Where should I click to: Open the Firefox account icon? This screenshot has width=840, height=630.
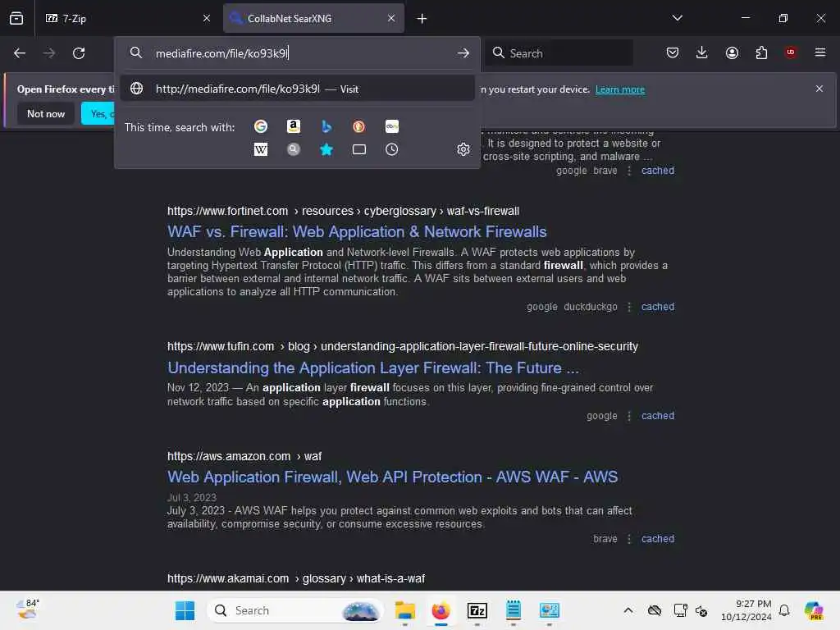point(732,52)
